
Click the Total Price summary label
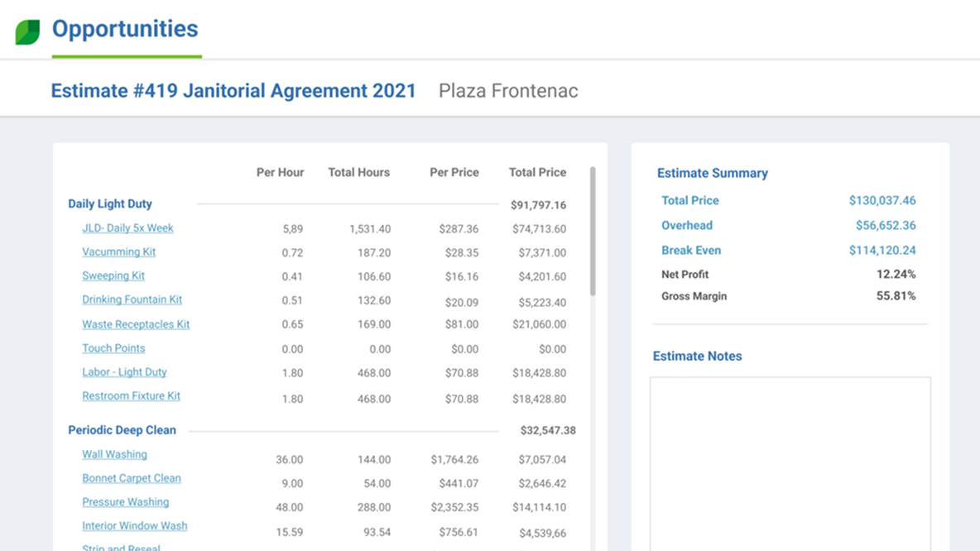689,201
